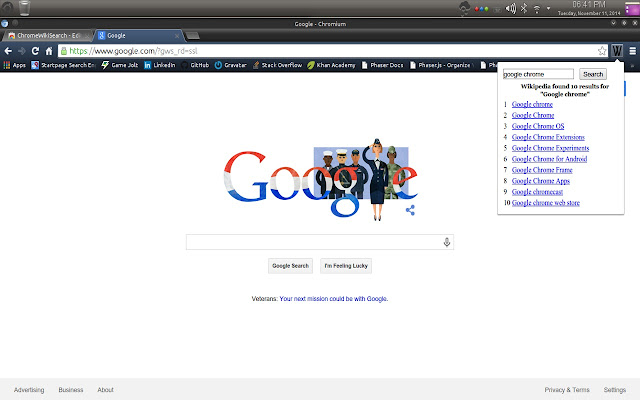
Task: Open the Google Chrome Frame result
Action: tap(542, 170)
